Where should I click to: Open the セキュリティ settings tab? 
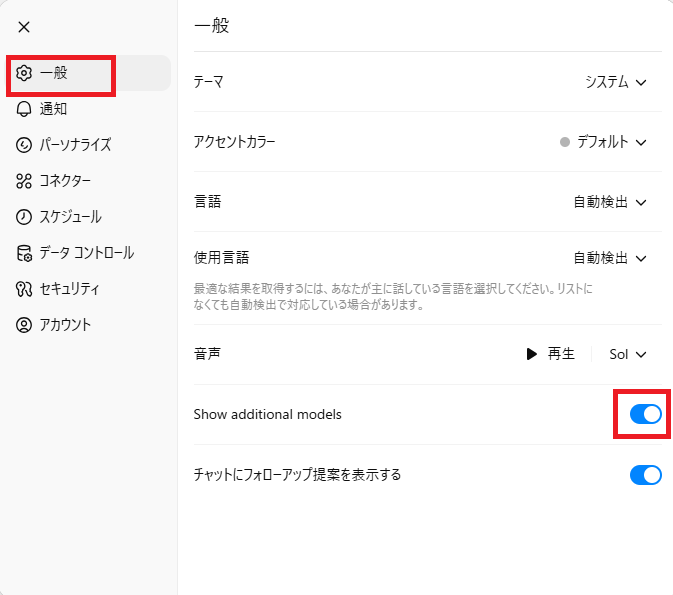pyautogui.click(x=69, y=289)
